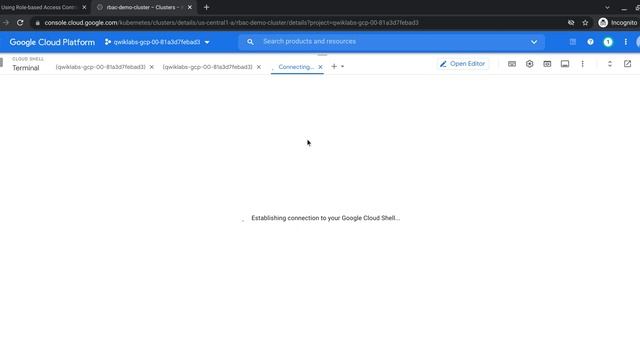640x360 pixels.
Task: Click the URL in the address bar
Action: point(231,23)
